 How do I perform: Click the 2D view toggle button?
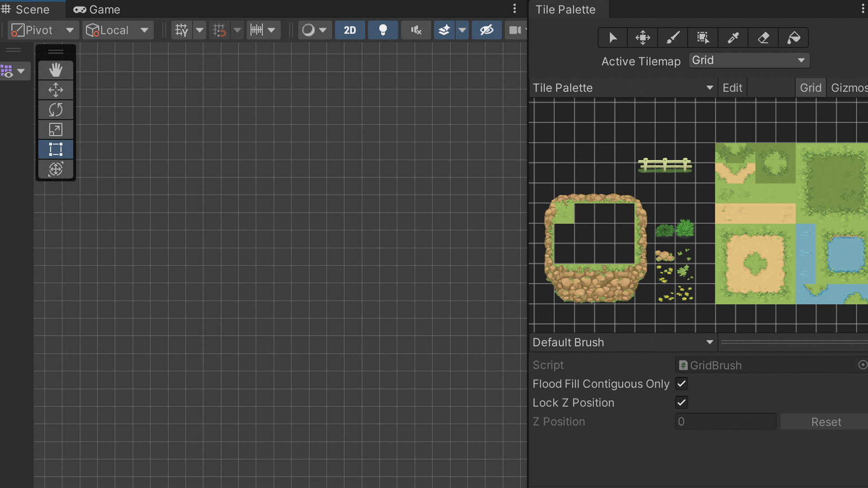(350, 29)
